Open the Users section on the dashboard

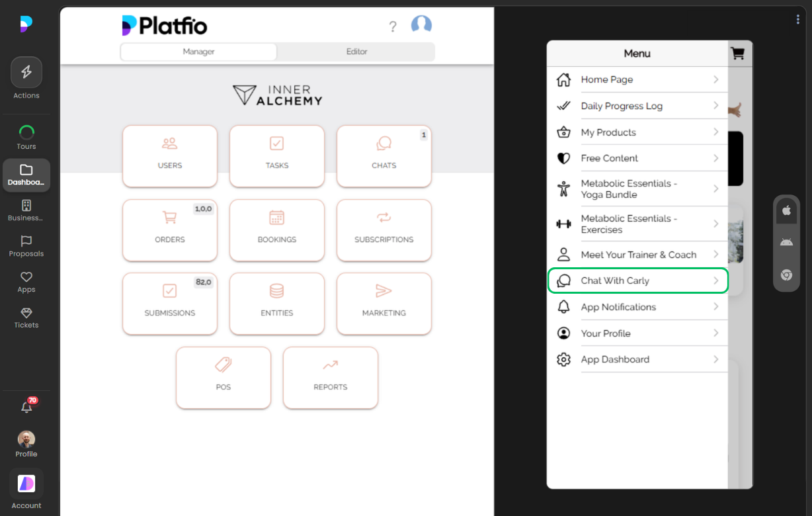[169, 156]
